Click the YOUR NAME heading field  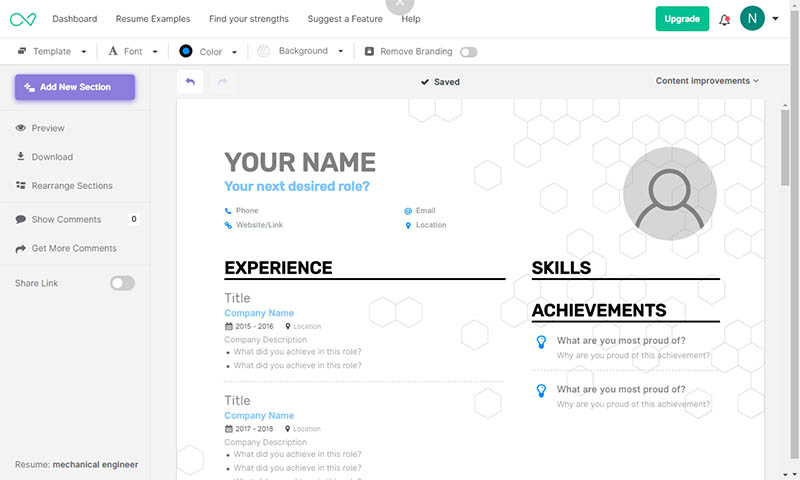coord(300,162)
